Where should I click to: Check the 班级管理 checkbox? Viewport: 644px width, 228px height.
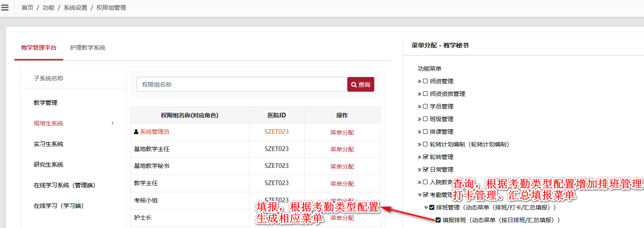click(x=425, y=119)
